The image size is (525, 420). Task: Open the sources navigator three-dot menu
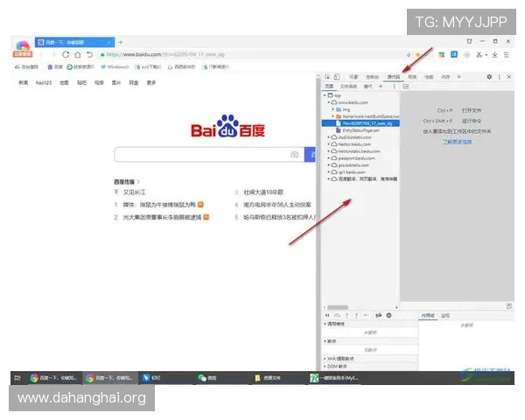click(394, 87)
